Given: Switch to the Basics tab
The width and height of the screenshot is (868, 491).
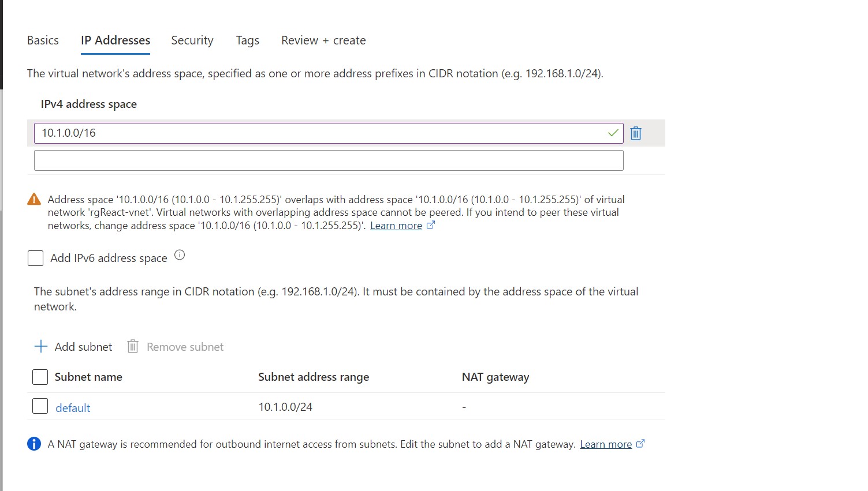Looking at the screenshot, I should tap(43, 40).
